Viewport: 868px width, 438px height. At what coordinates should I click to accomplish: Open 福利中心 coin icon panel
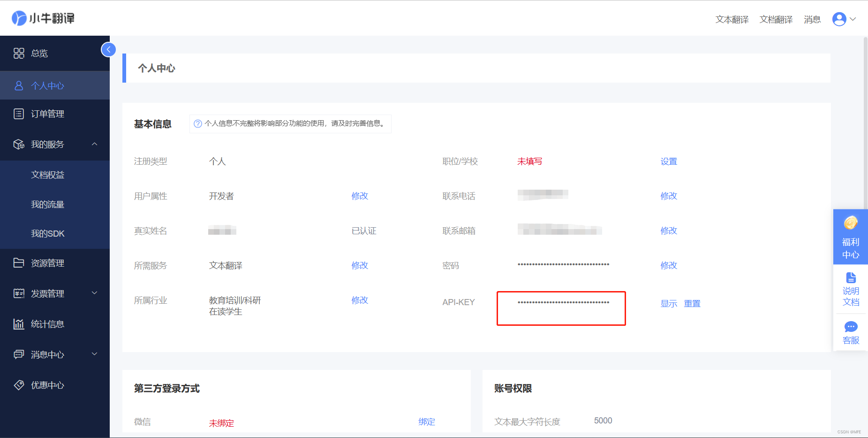[851, 223]
